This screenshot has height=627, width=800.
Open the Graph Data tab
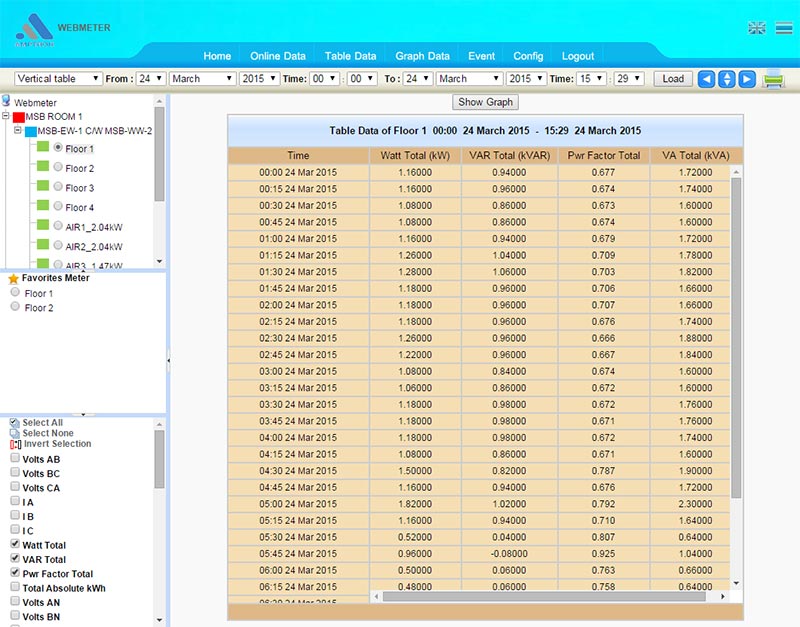coord(422,56)
